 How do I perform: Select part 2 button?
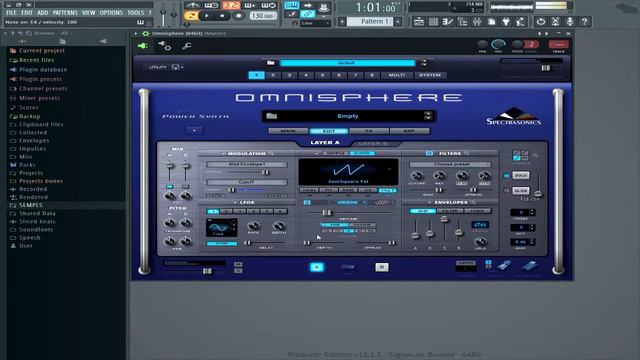[273, 75]
